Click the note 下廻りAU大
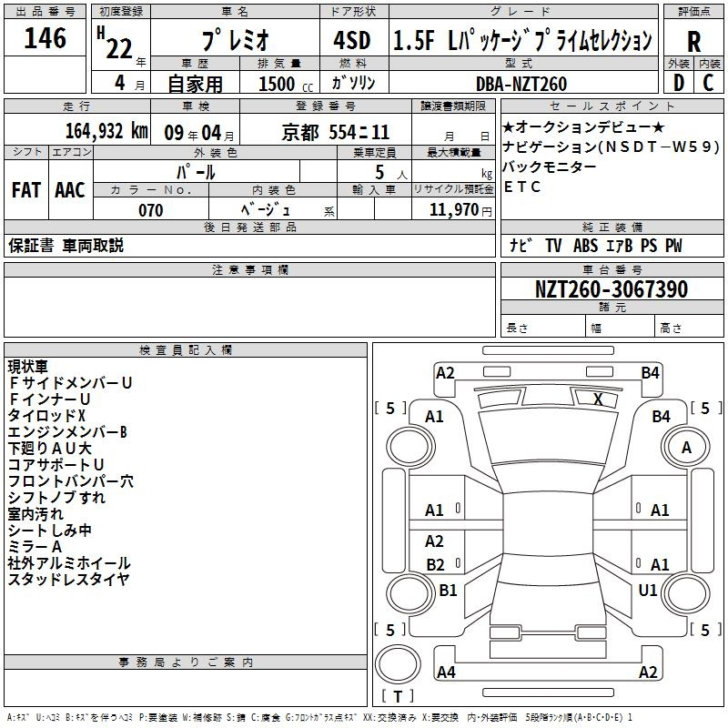The height and width of the screenshot is (728, 728). (x=50, y=449)
